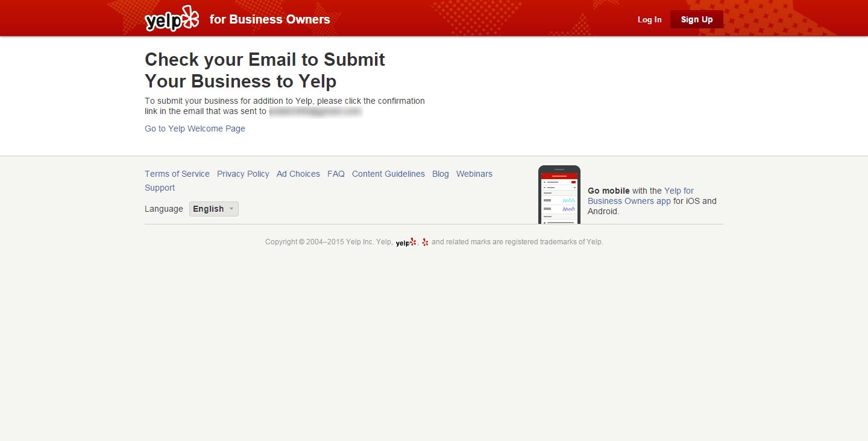Click the mobile phone app image

pyautogui.click(x=559, y=195)
